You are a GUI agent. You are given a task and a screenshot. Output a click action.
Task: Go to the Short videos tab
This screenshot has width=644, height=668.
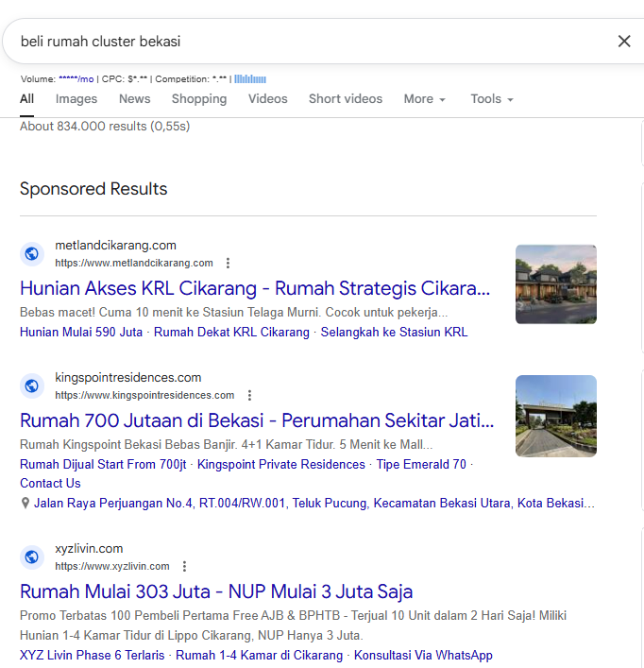(x=346, y=99)
